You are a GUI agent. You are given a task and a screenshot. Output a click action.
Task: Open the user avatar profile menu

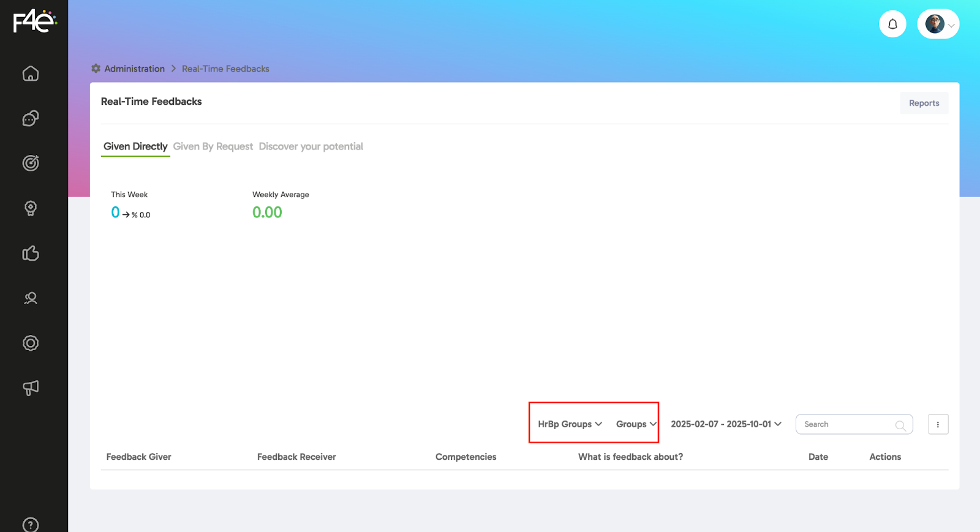(x=938, y=24)
